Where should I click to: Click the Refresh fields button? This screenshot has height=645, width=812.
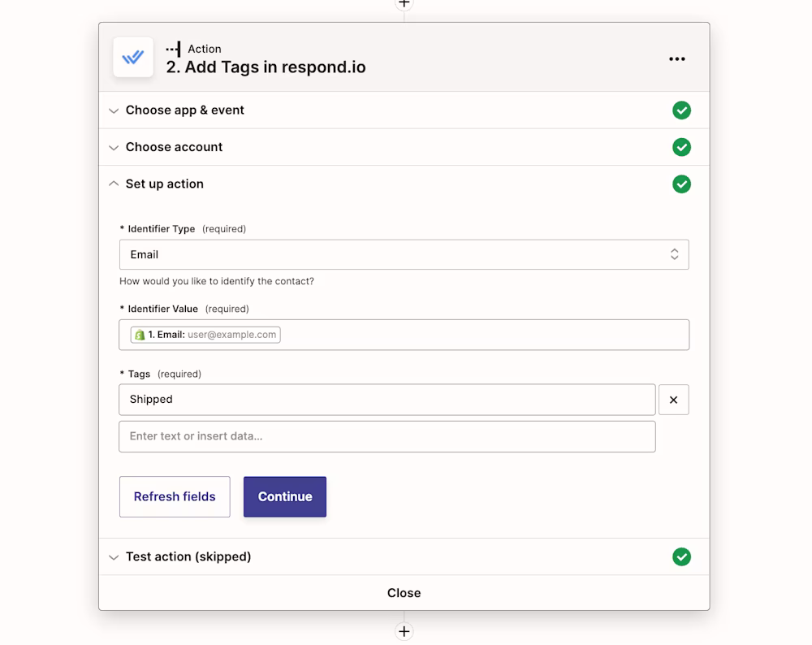click(x=175, y=496)
